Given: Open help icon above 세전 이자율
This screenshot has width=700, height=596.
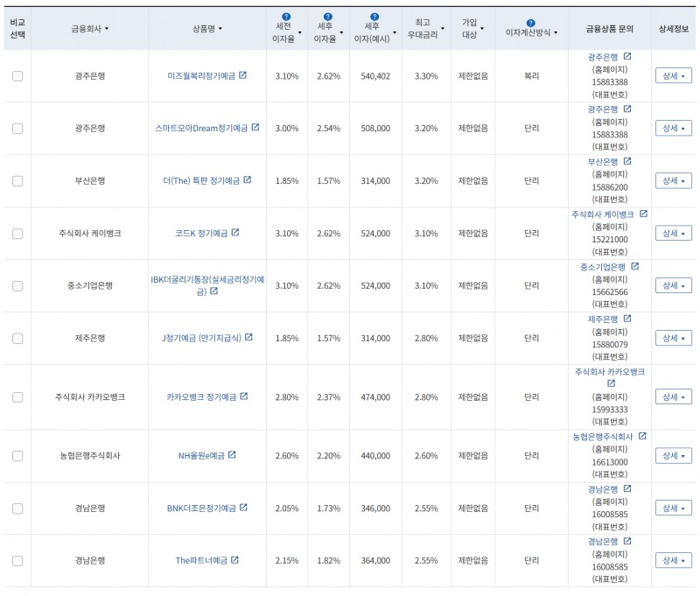Looking at the screenshot, I should pyautogui.click(x=286, y=17).
